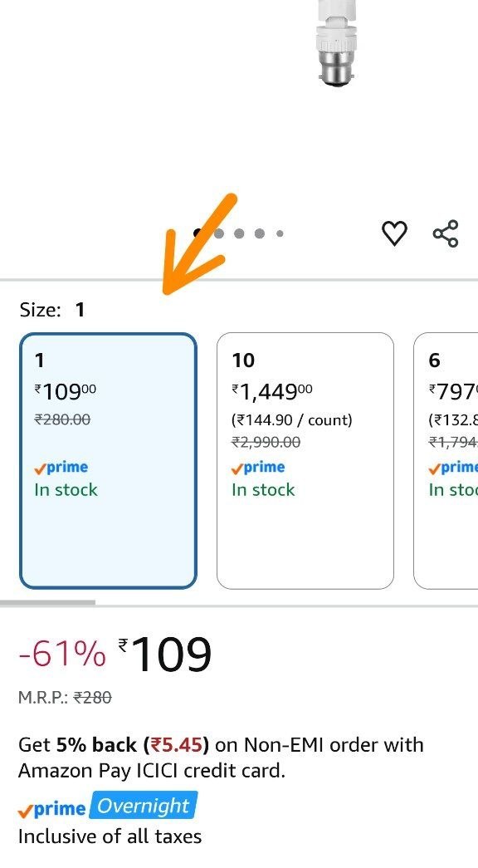Select the size 6 option card
The width and height of the screenshot is (478, 868).
446,460
